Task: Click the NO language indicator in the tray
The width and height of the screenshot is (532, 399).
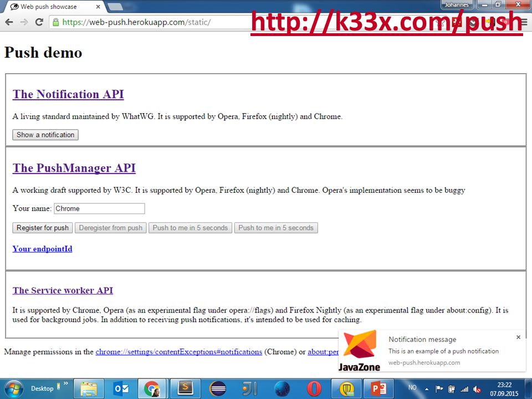Action: (412, 387)
